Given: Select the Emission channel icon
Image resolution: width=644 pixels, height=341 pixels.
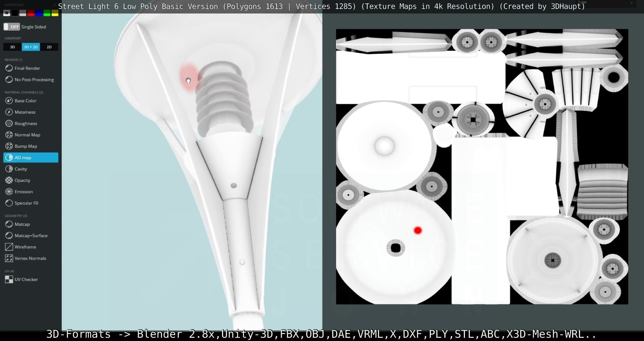Looking at the screenshot, I should pyautogui.click(x=9, y=192).
